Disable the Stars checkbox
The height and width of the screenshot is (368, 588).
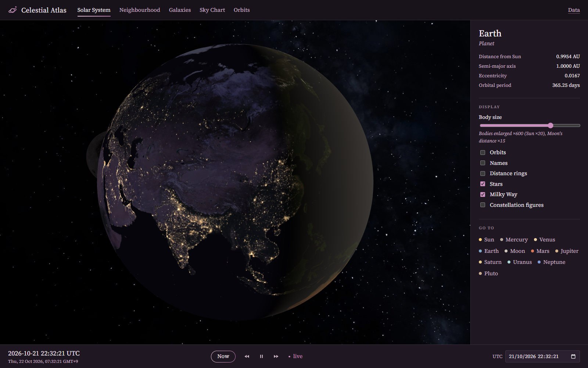point(483,184)
